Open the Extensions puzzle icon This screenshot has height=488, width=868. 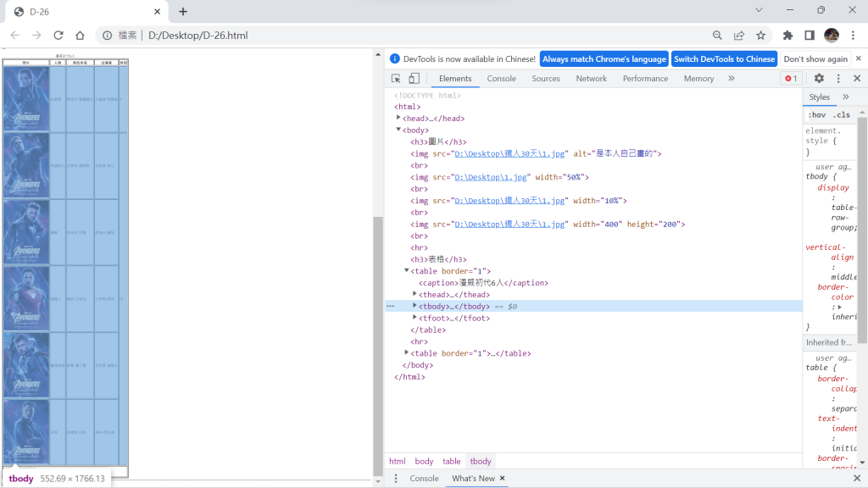[x=787, y=36]
